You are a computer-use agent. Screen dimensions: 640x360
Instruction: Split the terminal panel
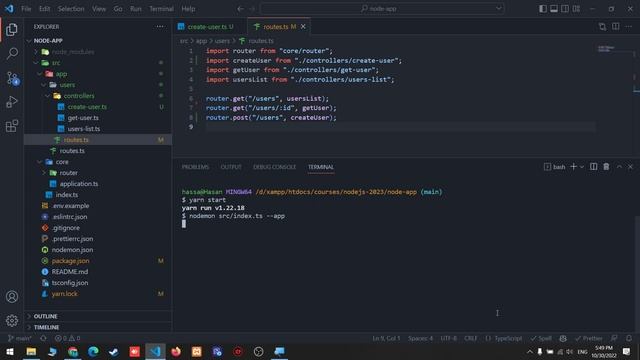[593, 167]
